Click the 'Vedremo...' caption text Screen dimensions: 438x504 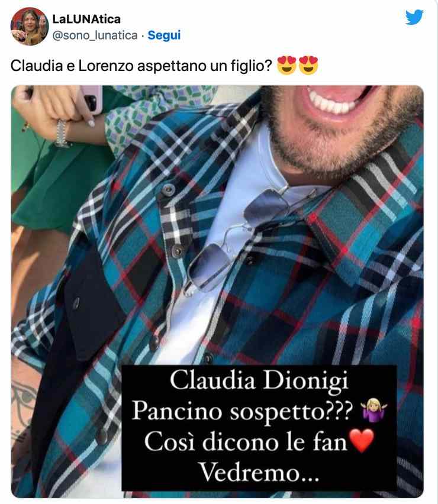pos(259,473)
